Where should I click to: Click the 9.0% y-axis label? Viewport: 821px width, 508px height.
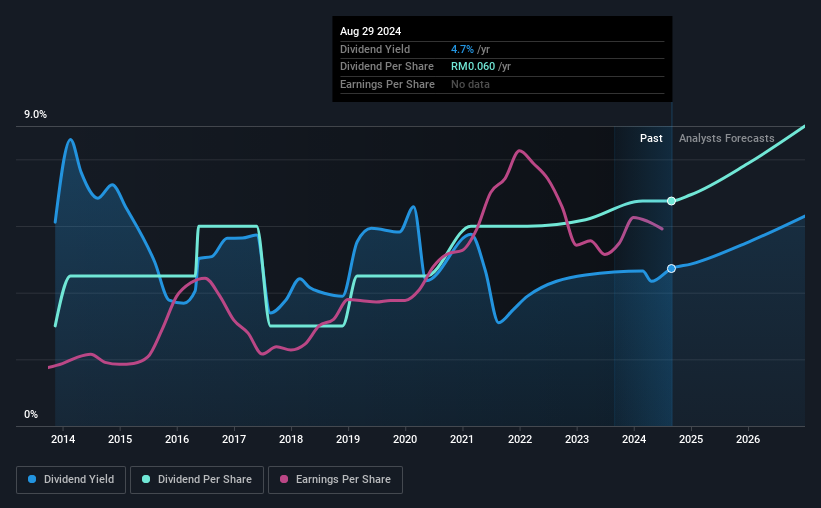[35, 115]
